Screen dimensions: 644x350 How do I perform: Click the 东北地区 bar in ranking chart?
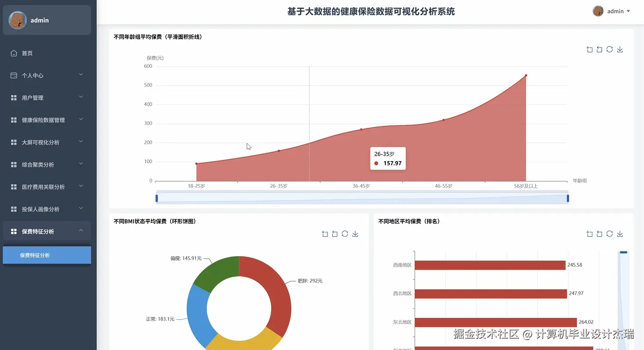(496, 322)
